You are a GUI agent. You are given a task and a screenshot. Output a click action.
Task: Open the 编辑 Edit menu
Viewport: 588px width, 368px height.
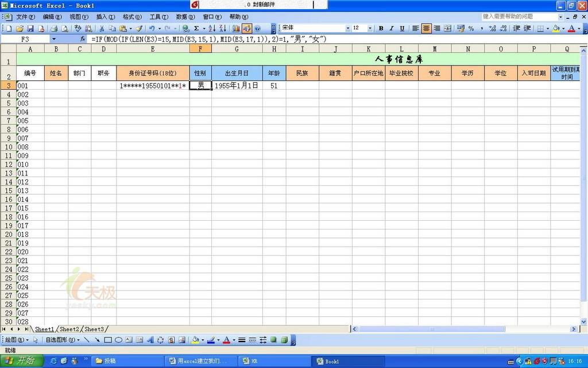(52, 17)
